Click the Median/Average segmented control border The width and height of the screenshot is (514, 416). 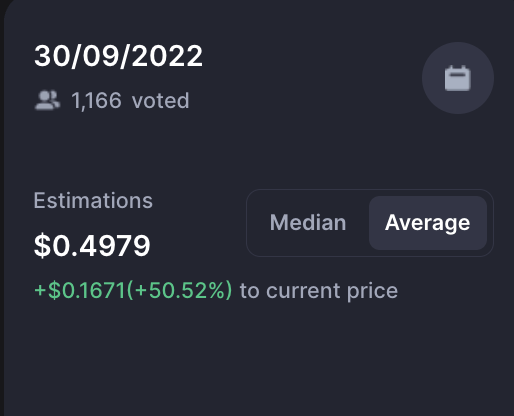click(370, 223)
